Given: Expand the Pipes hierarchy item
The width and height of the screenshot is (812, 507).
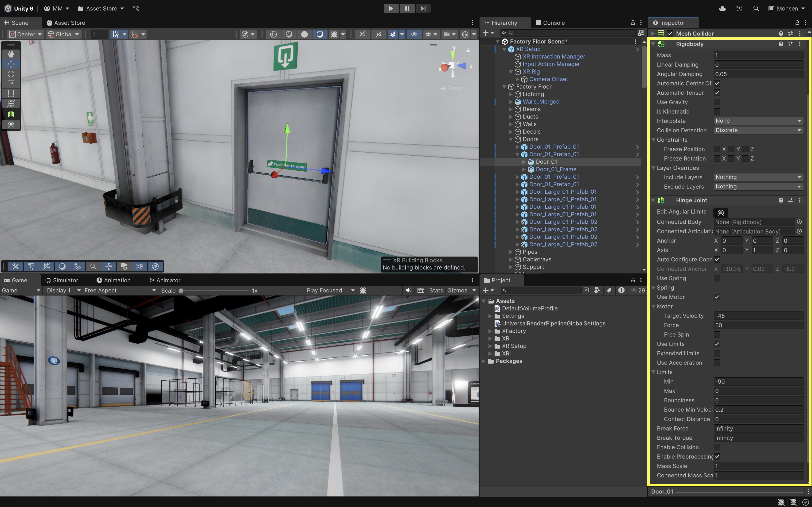Looking at the screenshot, I should 511,252.
